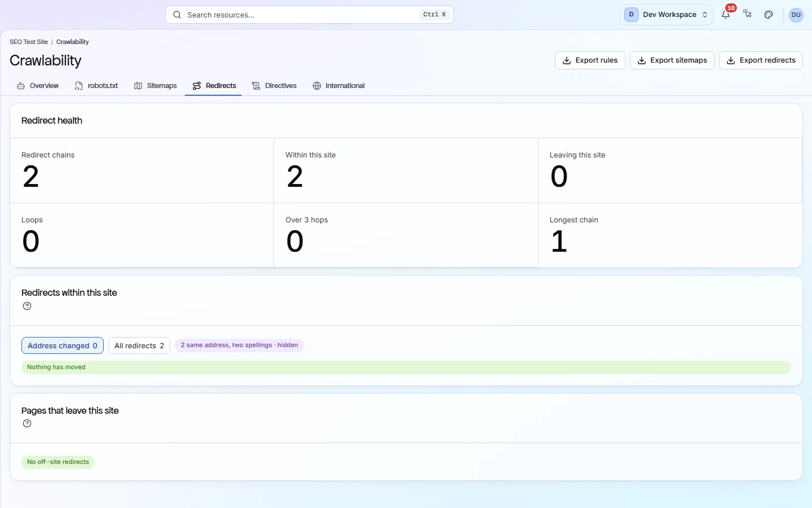
Task: Click the Over 3 hops stat
Action: click(x=406, y=235)
